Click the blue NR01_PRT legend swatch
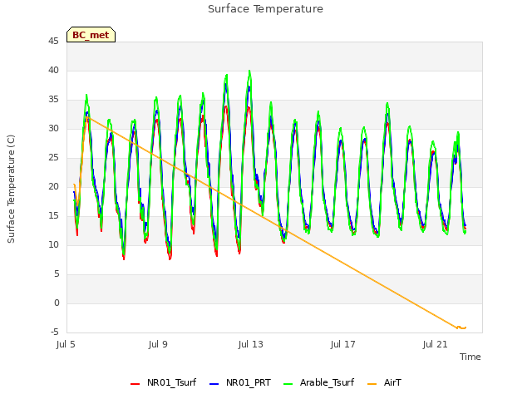The height and width of the screenshot is (399, 532). [214, 384]
